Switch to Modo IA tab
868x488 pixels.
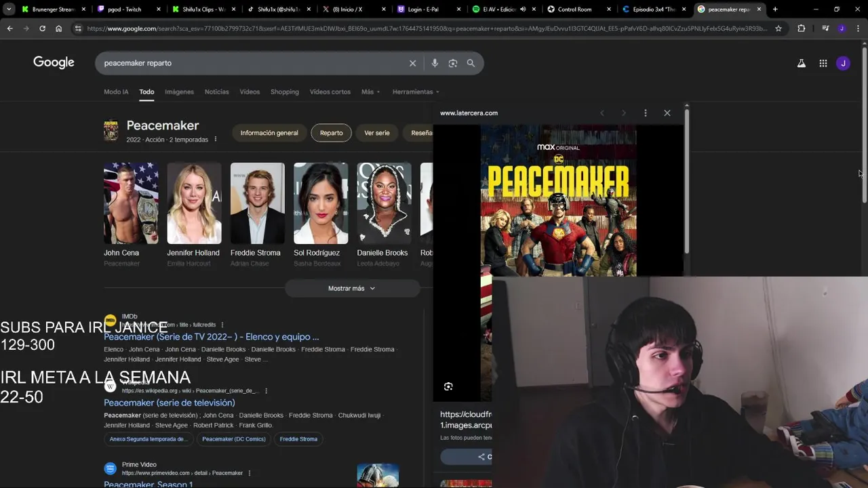(116, 91)
